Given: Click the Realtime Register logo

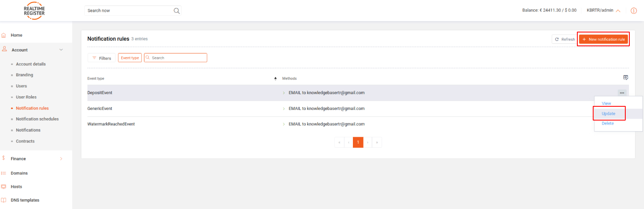Looking at the screenshot, I should tap(34, 11).
